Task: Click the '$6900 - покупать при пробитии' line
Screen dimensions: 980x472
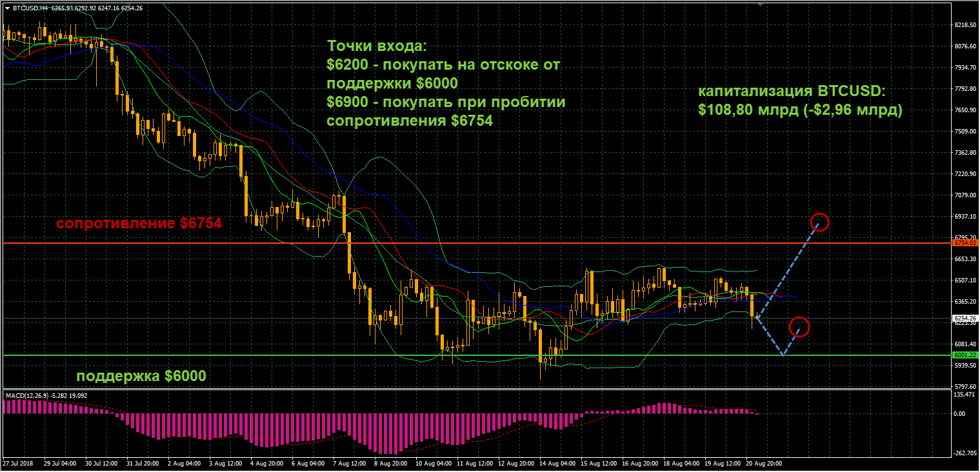Action: point(446,103)
